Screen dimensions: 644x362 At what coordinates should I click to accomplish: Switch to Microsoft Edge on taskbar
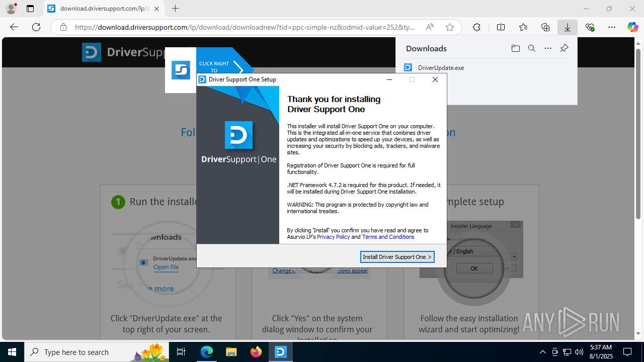tap(207, 352)
